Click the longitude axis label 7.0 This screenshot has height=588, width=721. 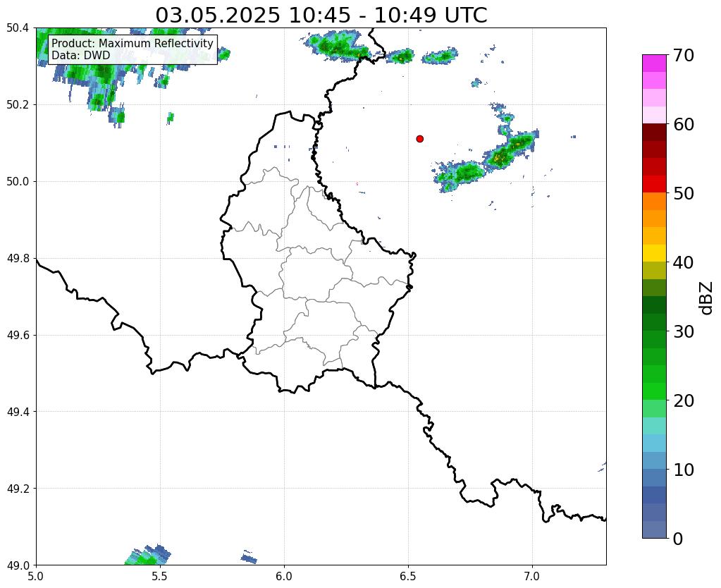tap(533, 576)
